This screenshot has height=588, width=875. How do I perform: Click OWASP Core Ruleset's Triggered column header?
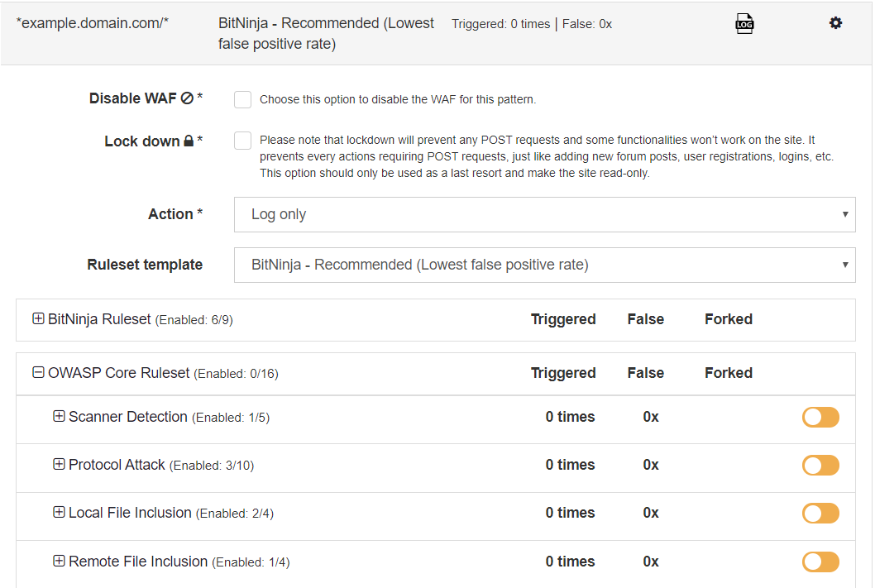pyautogui.click(x=563, y=373)
